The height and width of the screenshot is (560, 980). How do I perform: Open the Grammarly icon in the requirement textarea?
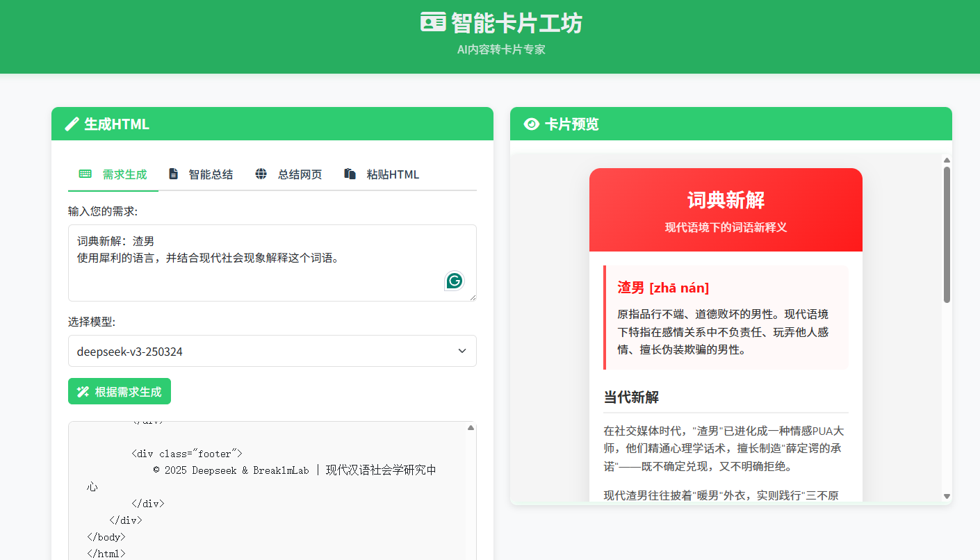pos(454,281)
